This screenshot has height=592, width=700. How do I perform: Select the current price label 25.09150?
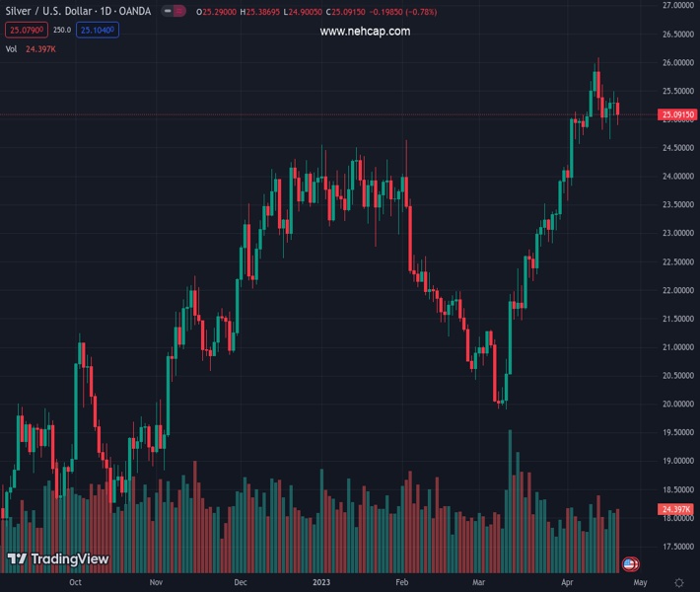[678, 115]
